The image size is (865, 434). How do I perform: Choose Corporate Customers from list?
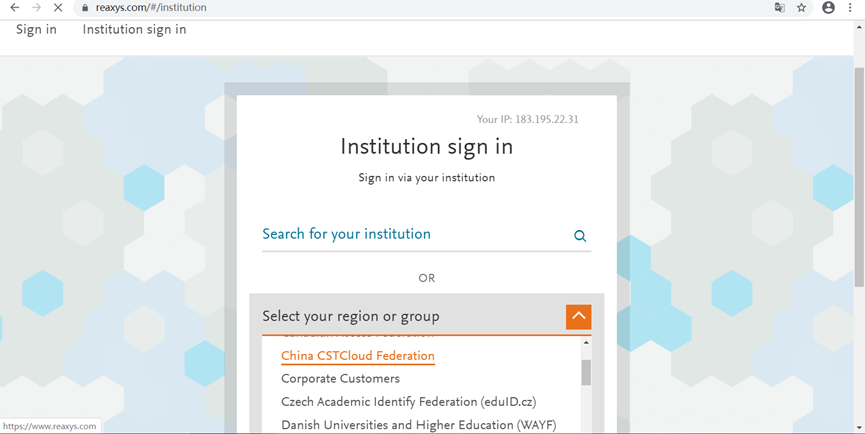coord(340,379)
